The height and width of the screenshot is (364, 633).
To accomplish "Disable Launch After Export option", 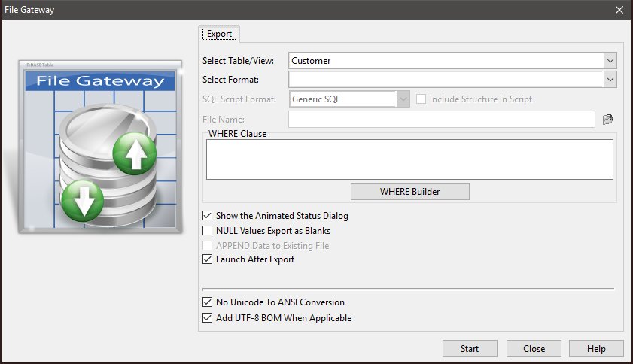I will tap(208, 259).
